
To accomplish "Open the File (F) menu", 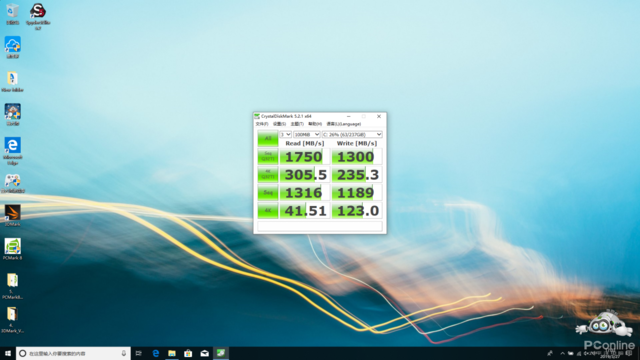I will pos(262,124).
